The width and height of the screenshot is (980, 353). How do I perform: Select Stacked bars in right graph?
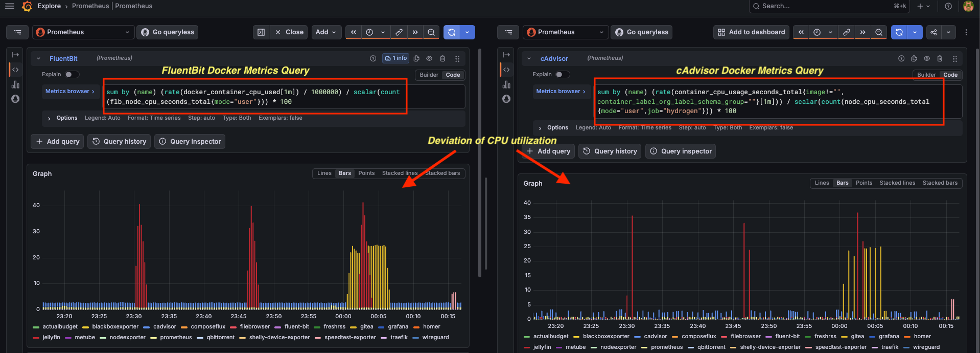coord(940,183)
